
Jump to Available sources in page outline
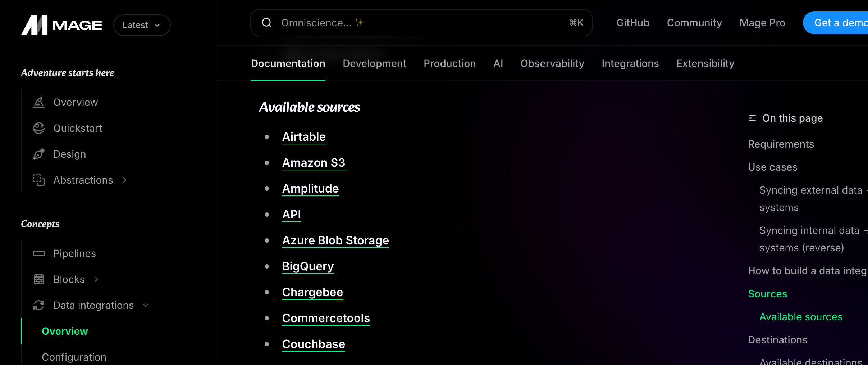point(801,317)
